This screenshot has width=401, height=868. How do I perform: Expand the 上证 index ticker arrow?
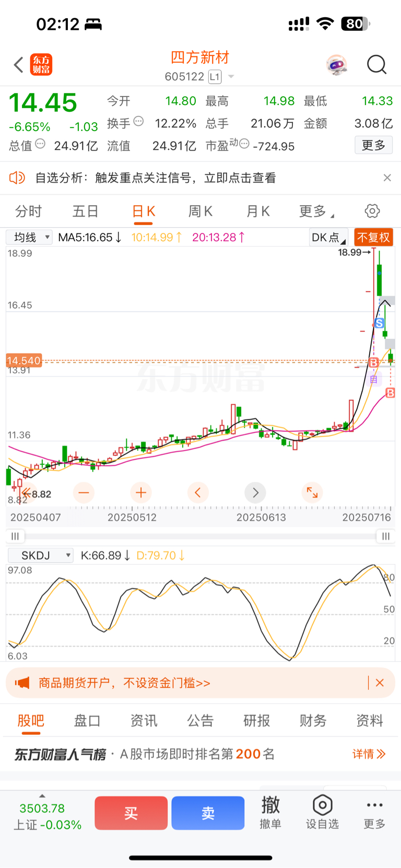pyautogui.click(x=42, y=796)
